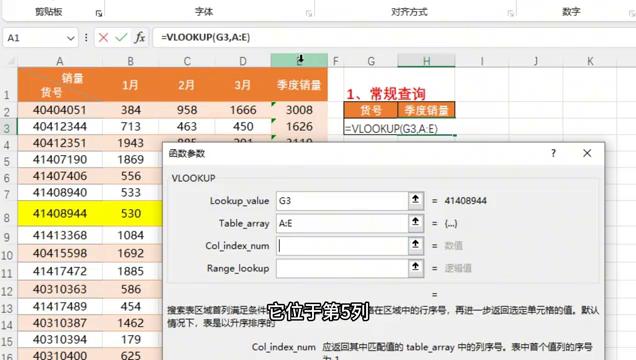Open Insert Function fx button
Viewport: 636px width, 360px height.
coord(140,38)
